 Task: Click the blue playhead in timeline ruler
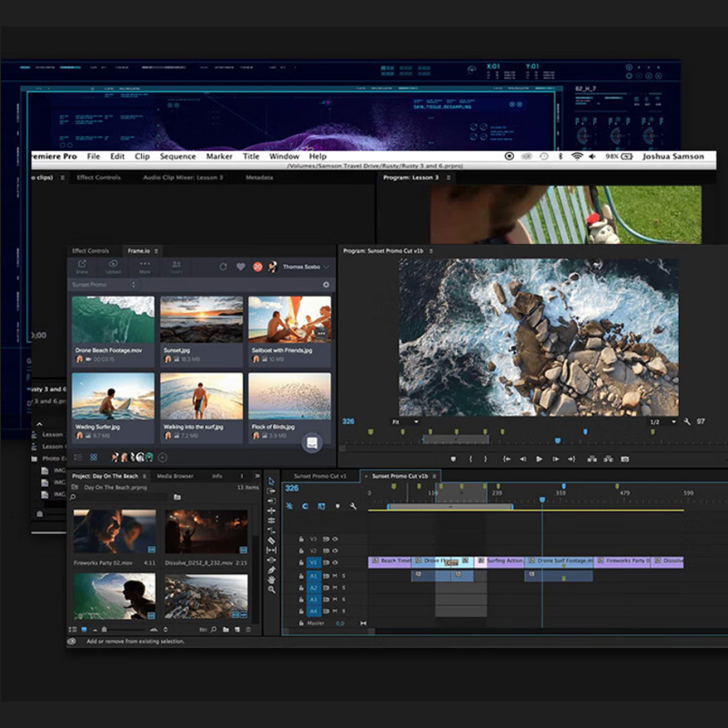coord(542,500)
